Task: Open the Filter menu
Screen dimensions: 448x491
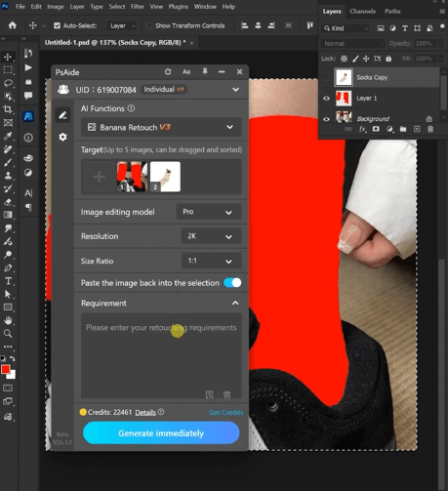Action: tap(137, 7)
